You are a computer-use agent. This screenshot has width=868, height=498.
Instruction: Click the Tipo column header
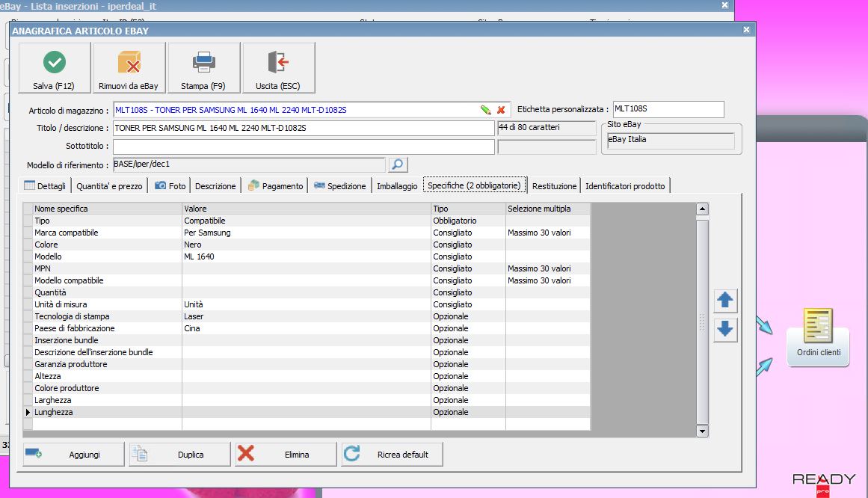(x=468, y=209)
